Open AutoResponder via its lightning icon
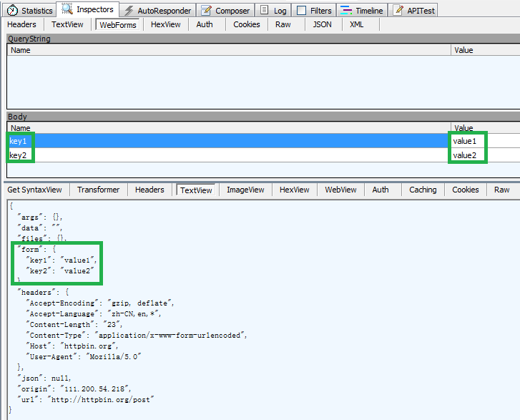This screenshot has width=520, height=420. [129, 10]
